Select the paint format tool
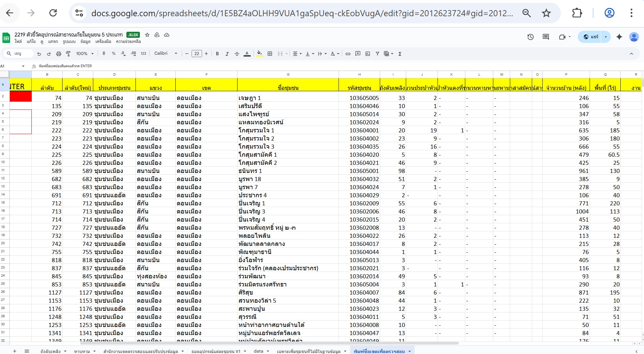The height and width of the screenshot is (354, 644). [x=68, y=54]
